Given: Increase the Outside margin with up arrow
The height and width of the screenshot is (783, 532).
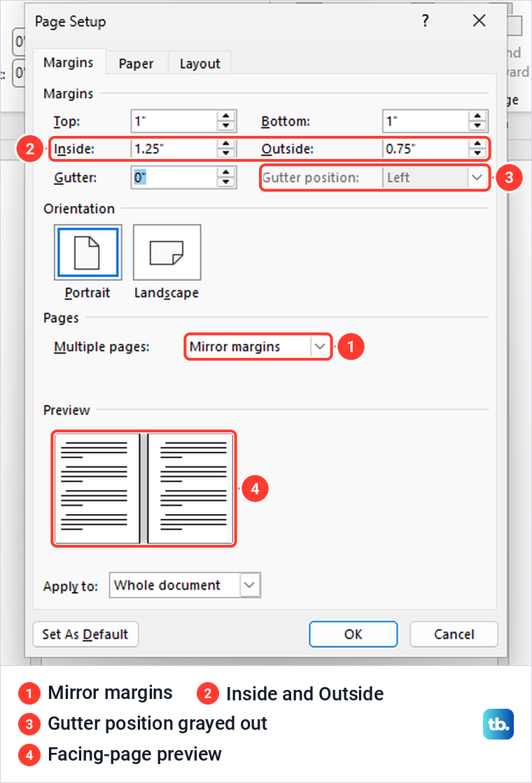Looking at the screenshot, I should [477, 144].
